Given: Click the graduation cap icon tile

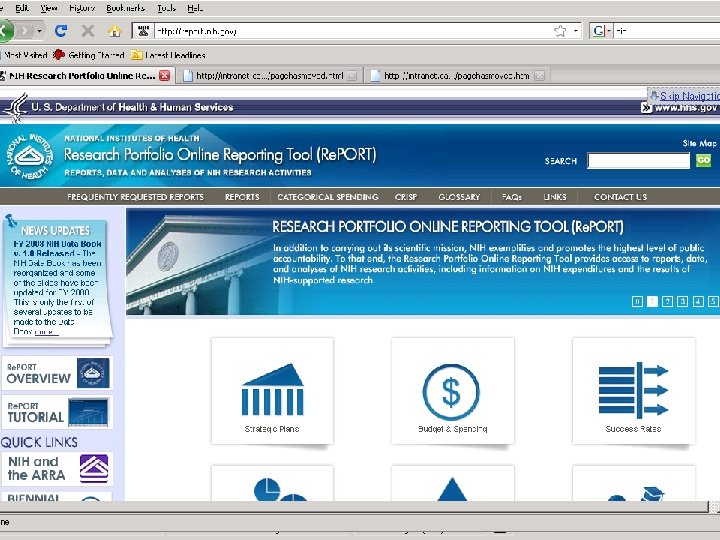Looking at the screenshot, I should click(x=633, y=483).
